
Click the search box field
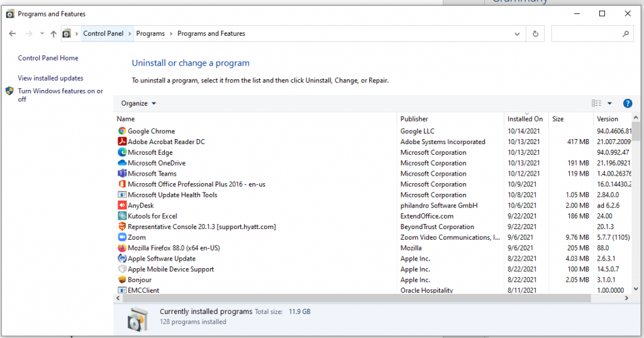pyautogui.click(x=592, y=34)
